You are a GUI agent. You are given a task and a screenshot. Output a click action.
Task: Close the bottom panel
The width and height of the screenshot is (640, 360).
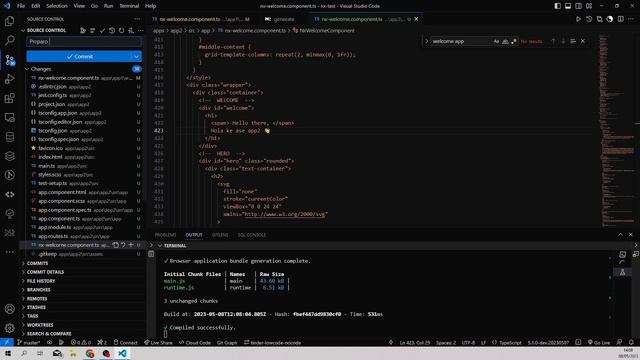pos(631,235)
